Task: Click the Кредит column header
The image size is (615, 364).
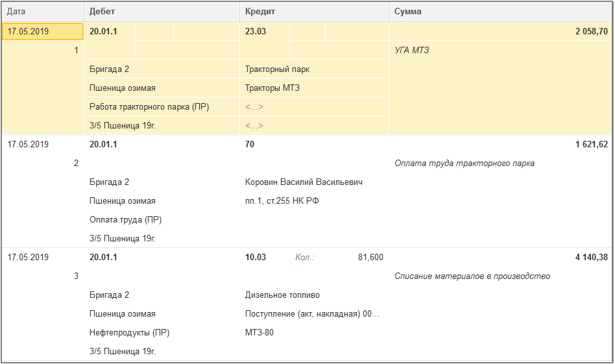Action: point(314,12)
